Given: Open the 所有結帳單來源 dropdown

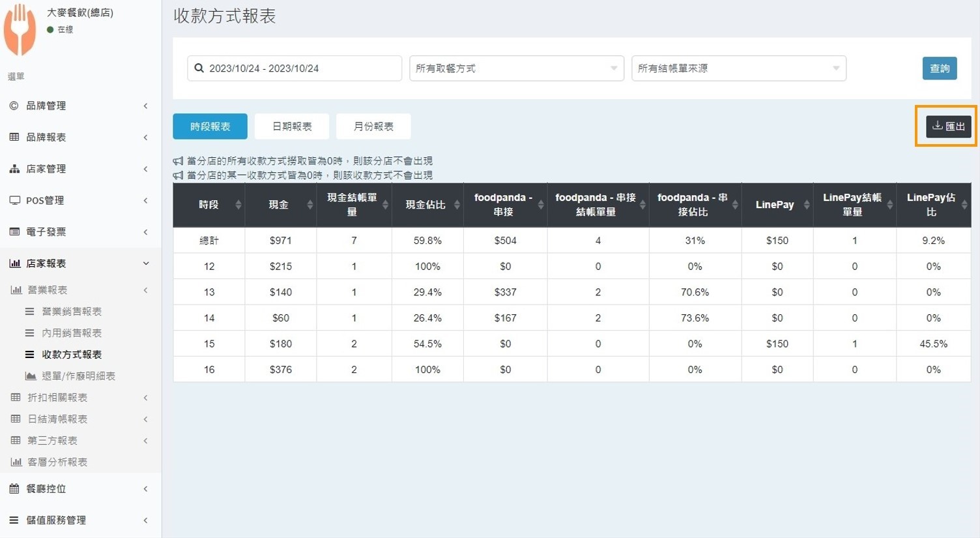Looking at the screenshot, I should pos(738,68).
